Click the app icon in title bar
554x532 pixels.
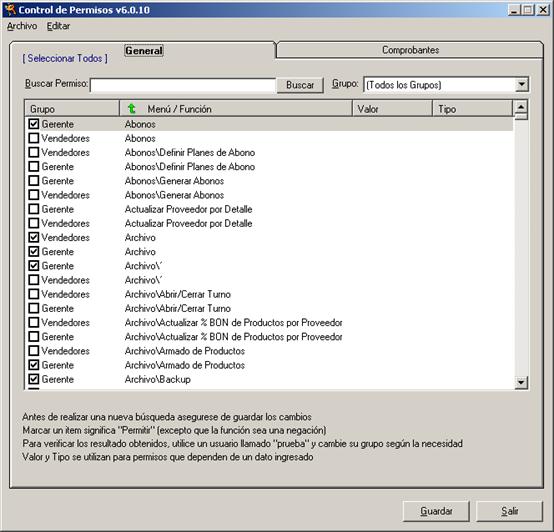10,10
